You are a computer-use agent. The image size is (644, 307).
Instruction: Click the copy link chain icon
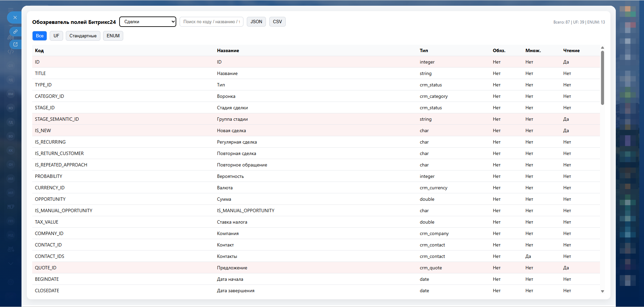click(15, 32)
